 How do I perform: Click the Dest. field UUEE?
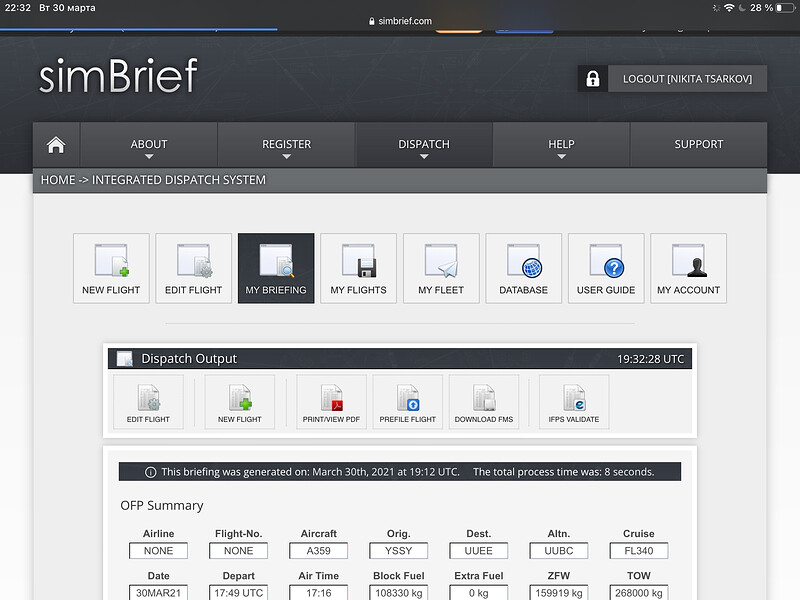pos(479,551)
